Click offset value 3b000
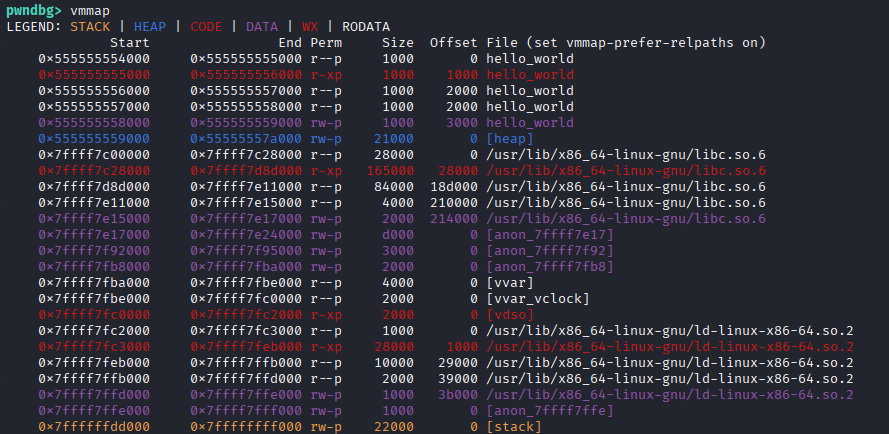 point(458,394)
